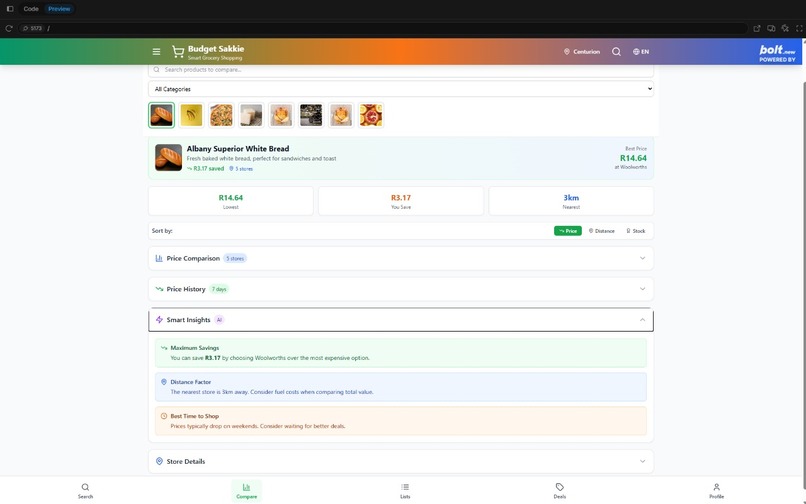Viewport: 806px width, 504px height.
Task: Switch to the Preview tab
Action: (59, 9)
